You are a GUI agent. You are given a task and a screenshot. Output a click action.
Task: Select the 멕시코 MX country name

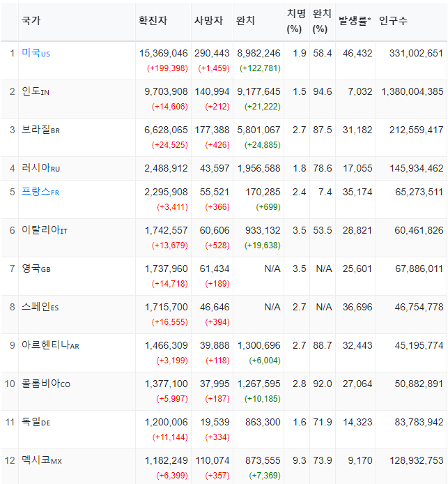(x=42, y=460)
